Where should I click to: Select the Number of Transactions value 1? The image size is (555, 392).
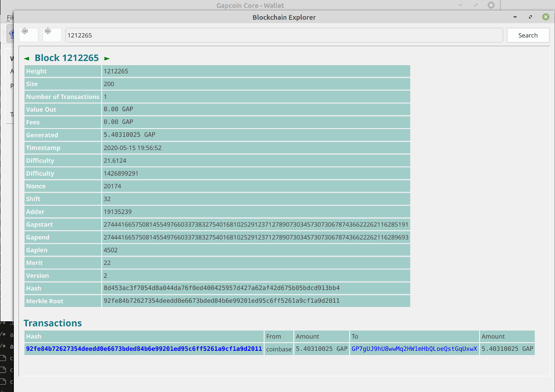click(x=105, y=97)
